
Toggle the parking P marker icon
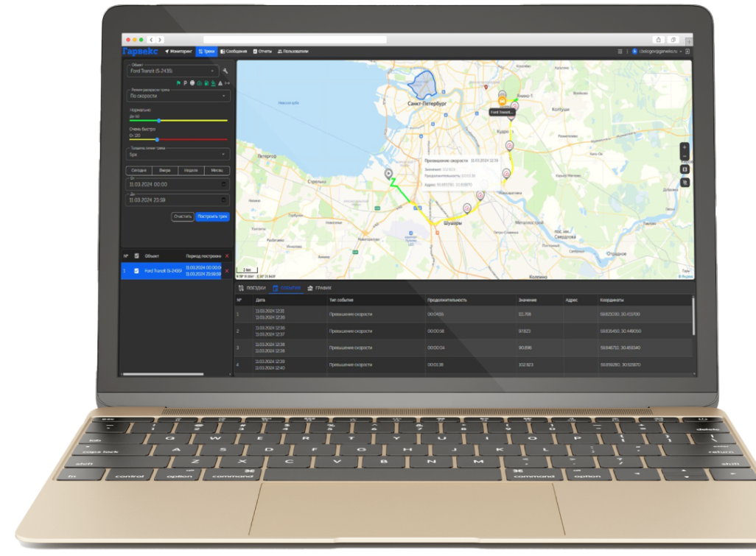pyautogui.click(x=185, y=83)
